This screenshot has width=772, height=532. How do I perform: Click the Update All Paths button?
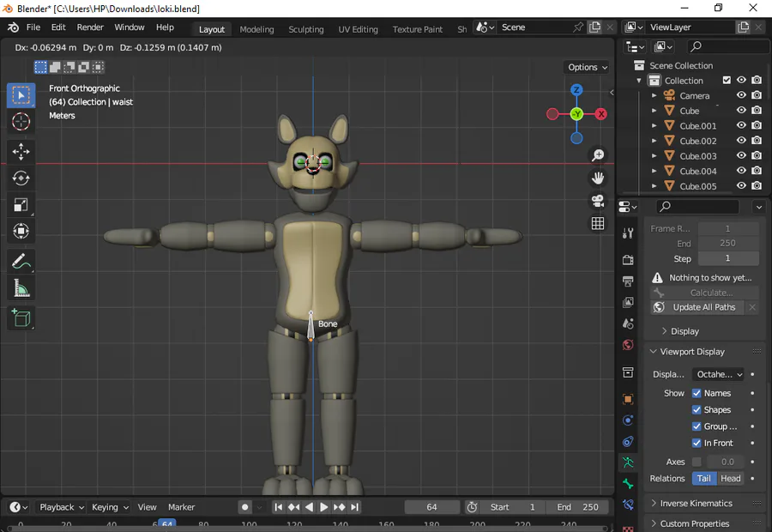click(697, 307)
